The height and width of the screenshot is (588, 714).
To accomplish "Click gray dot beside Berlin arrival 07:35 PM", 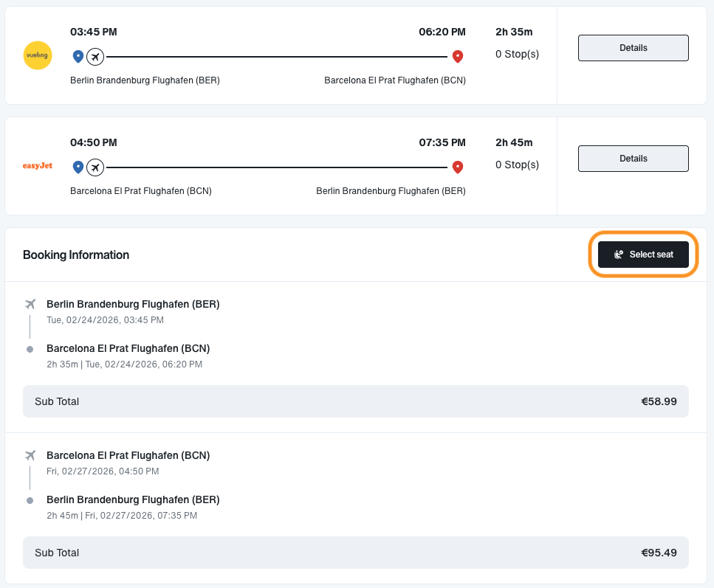I will point(30,501).
